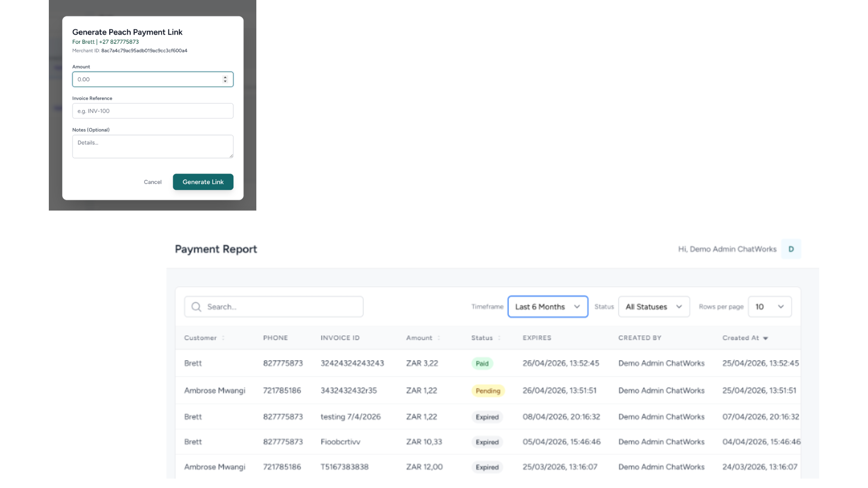Click created date 24/03/2026, 13:16:07
The width and height of the screenshot is (868, 488).
(x=759, y=467)
